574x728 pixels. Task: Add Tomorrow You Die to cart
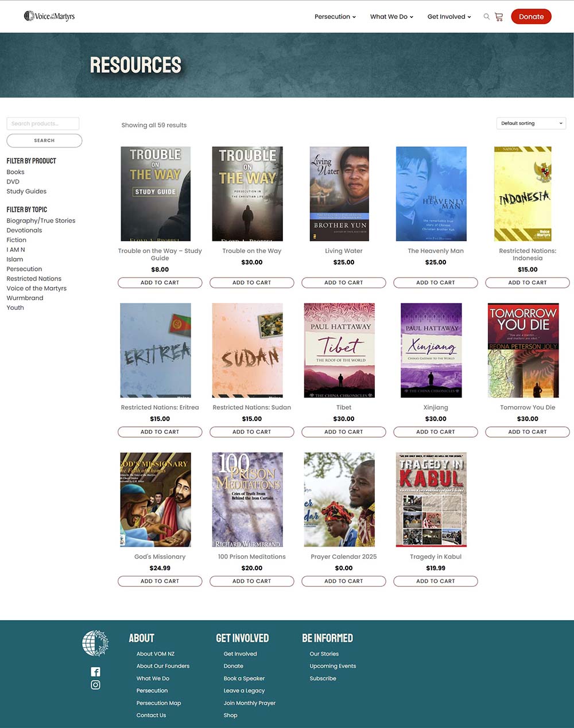click(528, 432)
